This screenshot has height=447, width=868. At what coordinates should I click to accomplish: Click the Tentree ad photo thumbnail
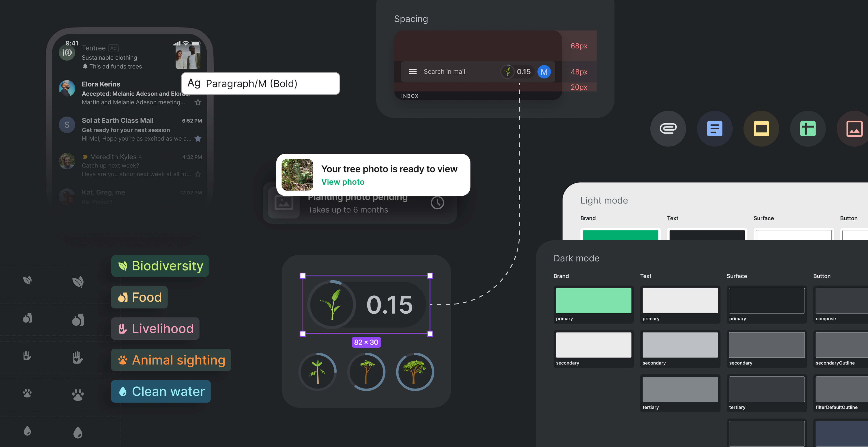(x=188, y=57)
